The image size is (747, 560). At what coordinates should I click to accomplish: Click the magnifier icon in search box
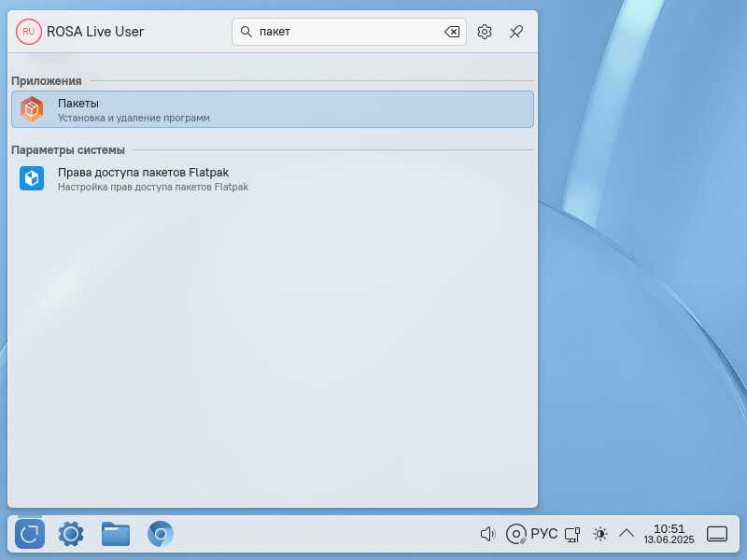[x=246, y=32]
